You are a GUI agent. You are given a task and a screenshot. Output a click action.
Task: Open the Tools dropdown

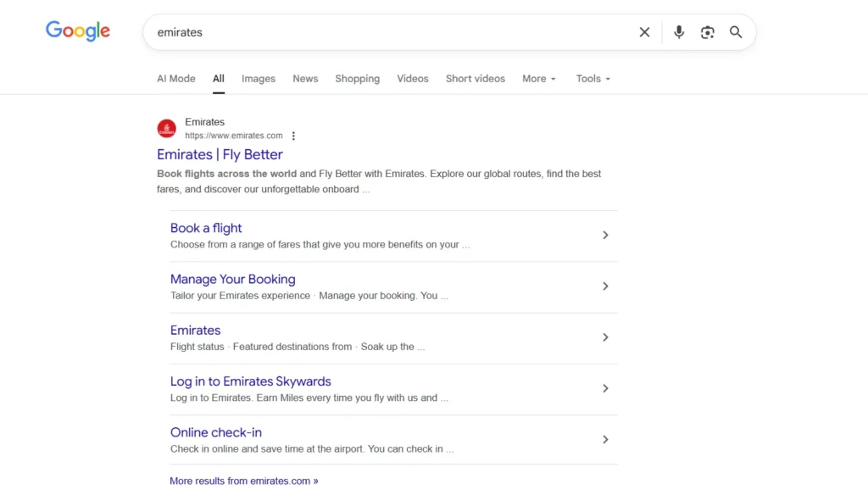(x=592, y=78)
